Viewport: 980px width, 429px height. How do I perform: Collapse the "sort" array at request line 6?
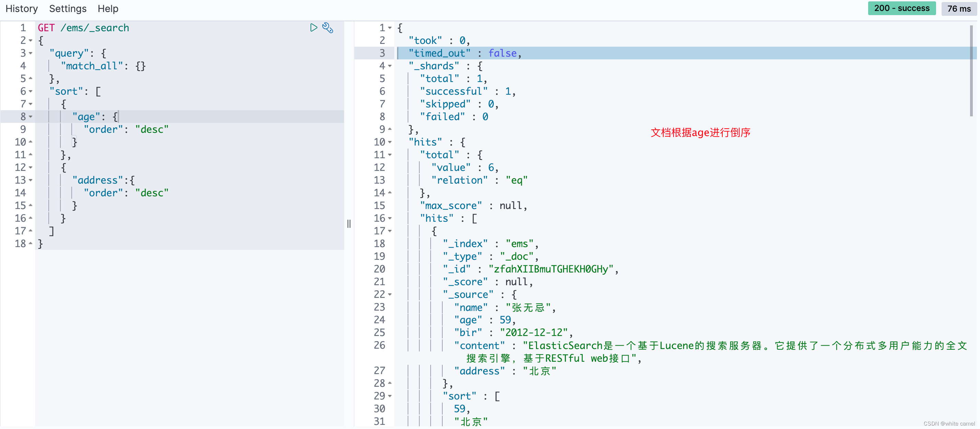click(31, 91)
